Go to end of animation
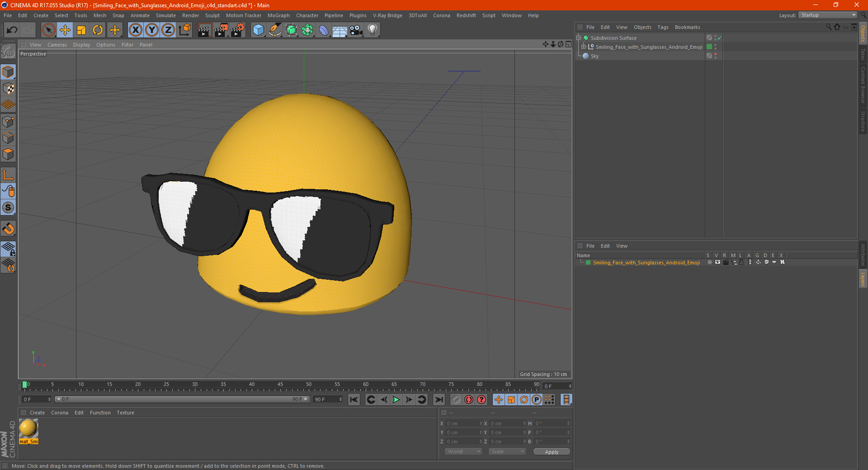Viewport: 868px width, 470px height. pos(439,399)
